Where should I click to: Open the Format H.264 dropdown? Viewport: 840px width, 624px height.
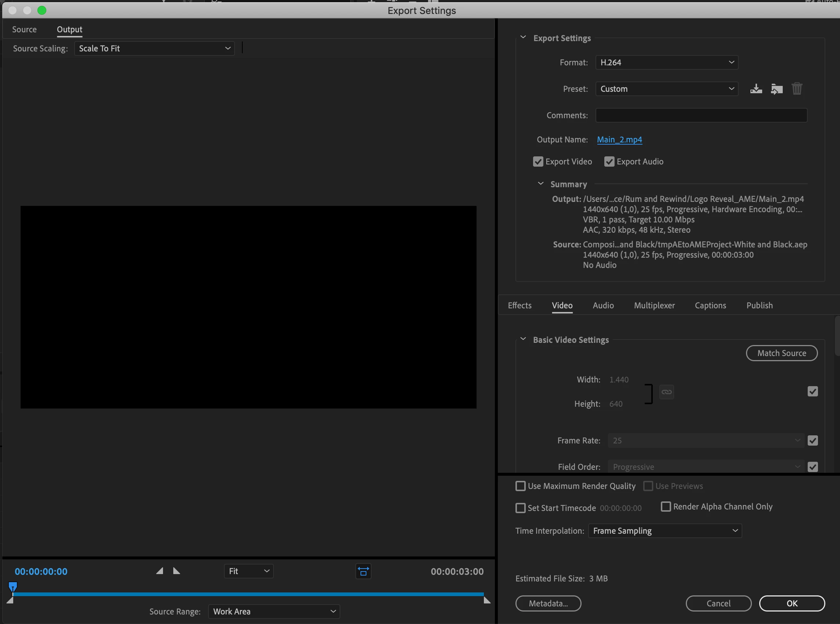pyautogui.click(x=667, y=62)
